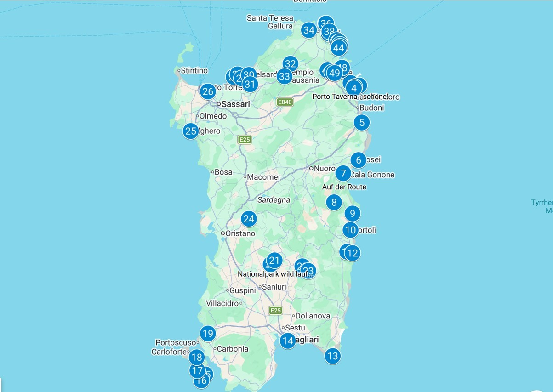Click marker 12 on east coast
The image size is (553, 392).
[x=353, y=253]
